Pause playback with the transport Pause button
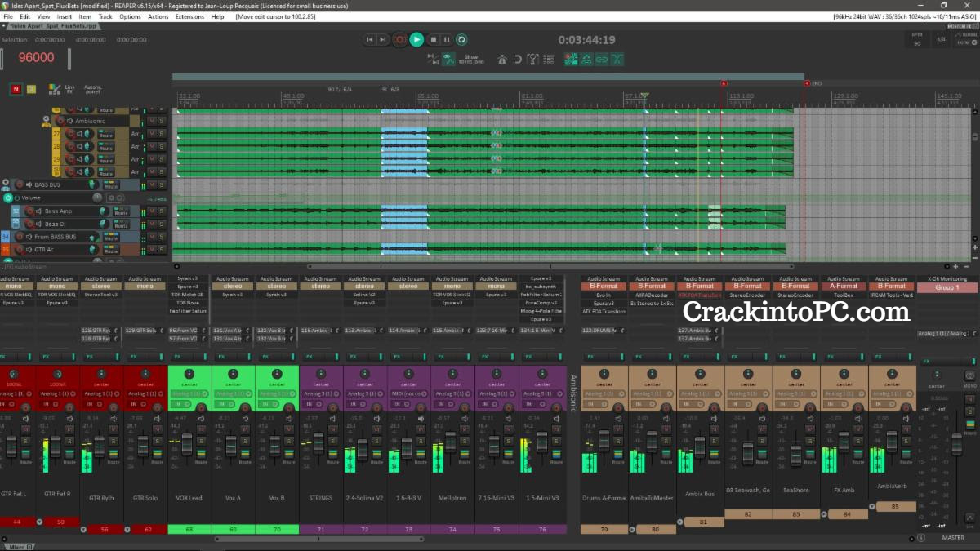The height and width of the screenshot is (551, 980). [x=448, y=39]
